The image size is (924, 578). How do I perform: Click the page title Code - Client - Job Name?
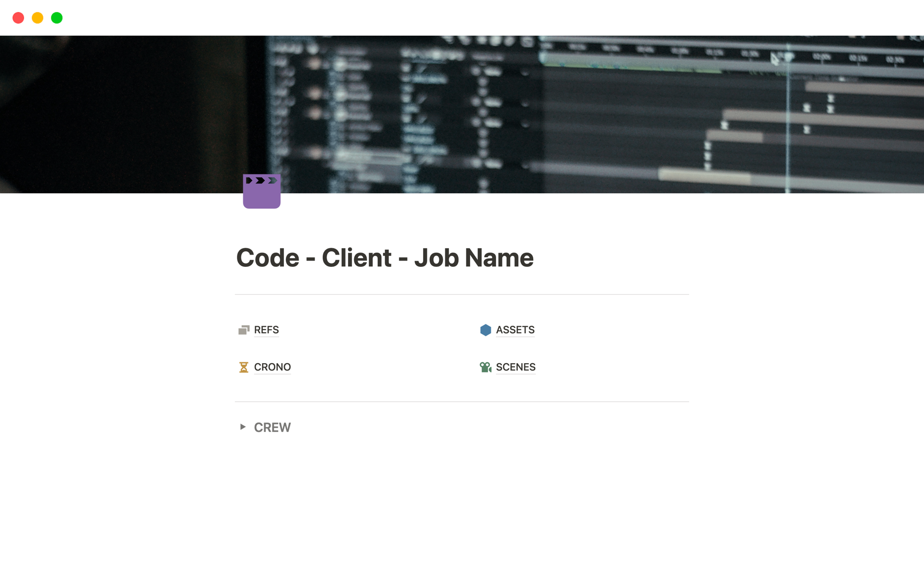point(385,258)
